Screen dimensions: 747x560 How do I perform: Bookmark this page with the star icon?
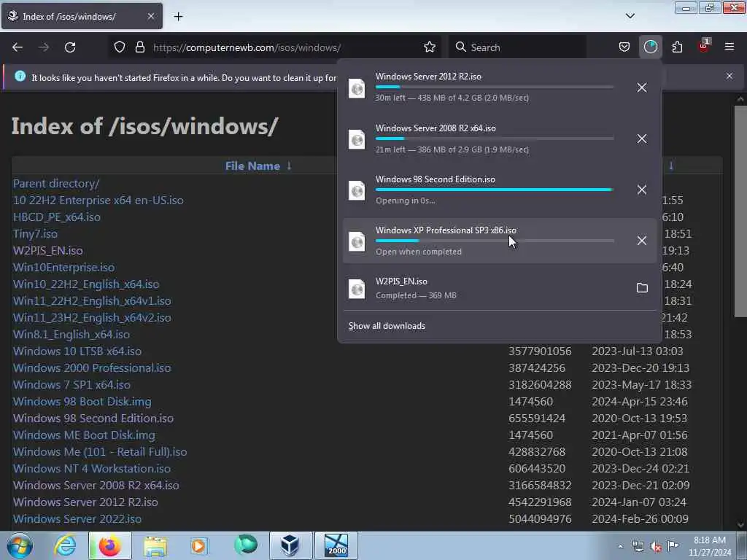click(429, 47)
